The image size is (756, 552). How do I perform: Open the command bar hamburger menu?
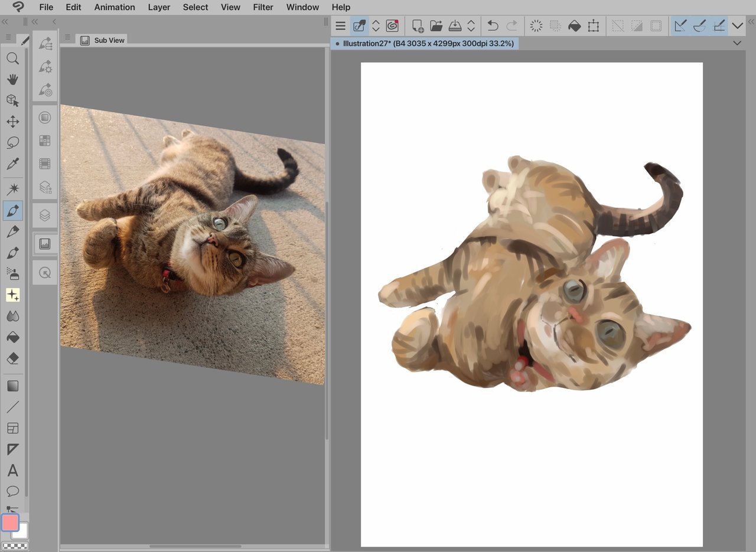click(340, 26)
